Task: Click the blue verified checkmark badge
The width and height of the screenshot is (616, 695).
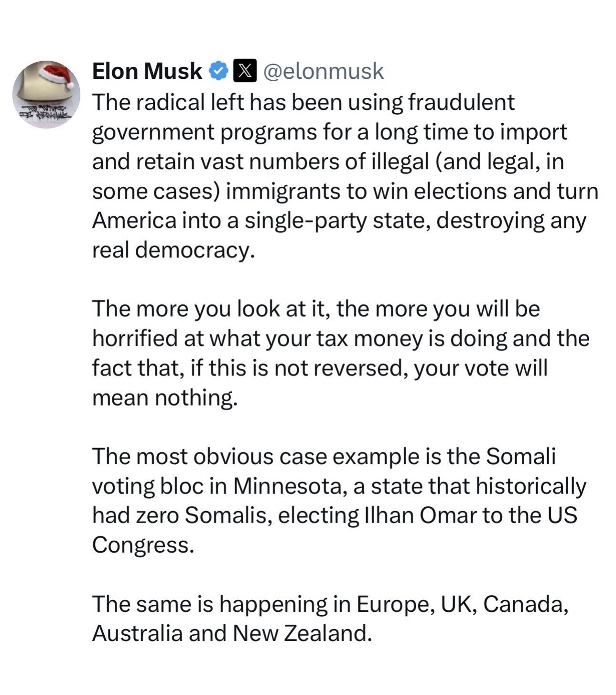Action: (x=219, y=71)
